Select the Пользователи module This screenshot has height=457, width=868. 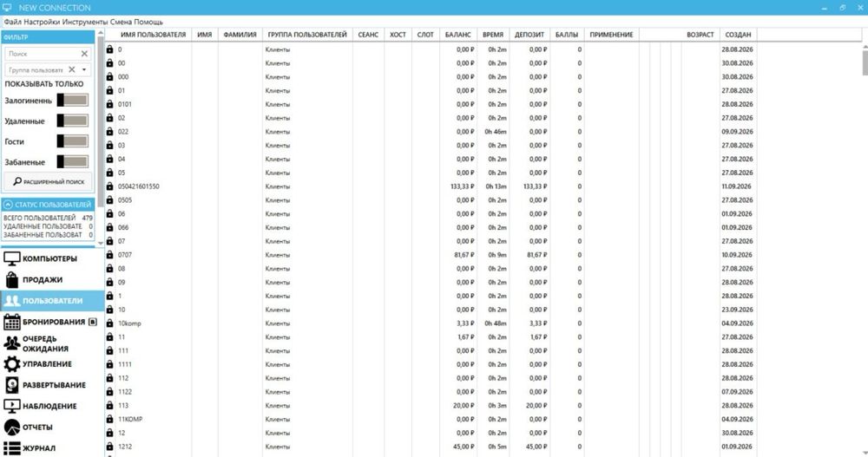click(53, 300)
